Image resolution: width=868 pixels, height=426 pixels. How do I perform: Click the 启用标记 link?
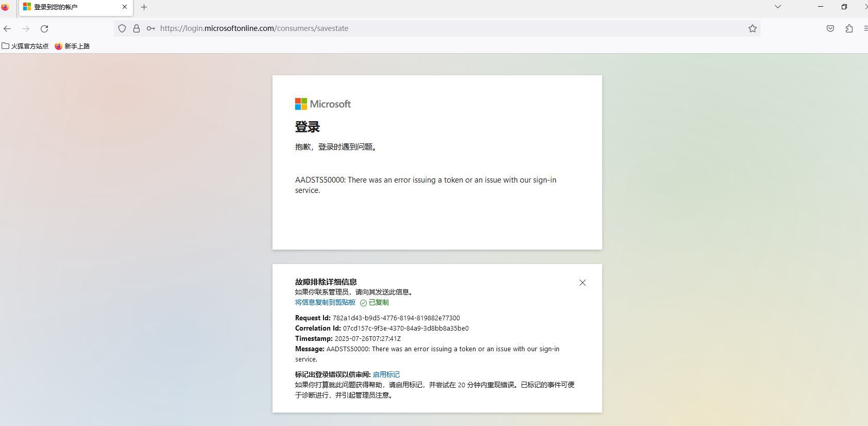[x=386, y=374]
